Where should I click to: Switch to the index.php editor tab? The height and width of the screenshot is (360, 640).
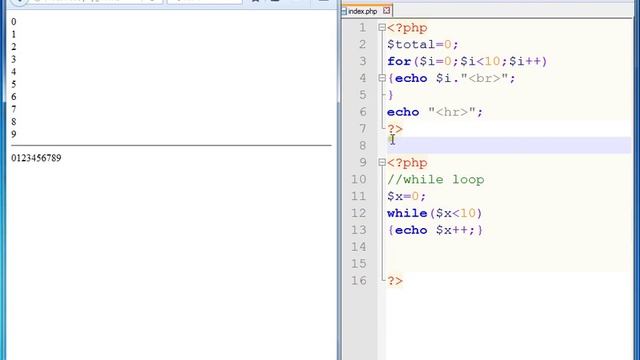click(362, 11)
